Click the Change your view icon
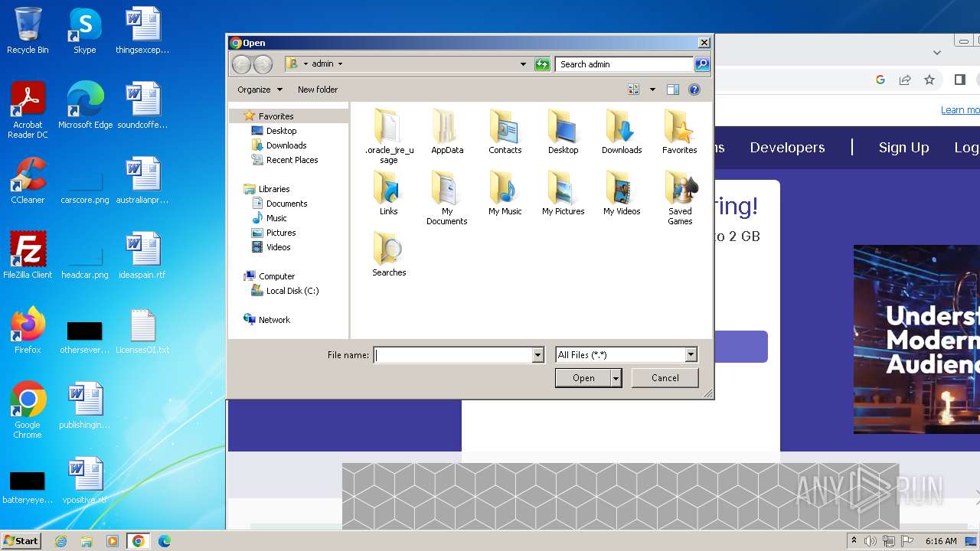This screenshot has height=551, width=980. click(x=634, y=90)
